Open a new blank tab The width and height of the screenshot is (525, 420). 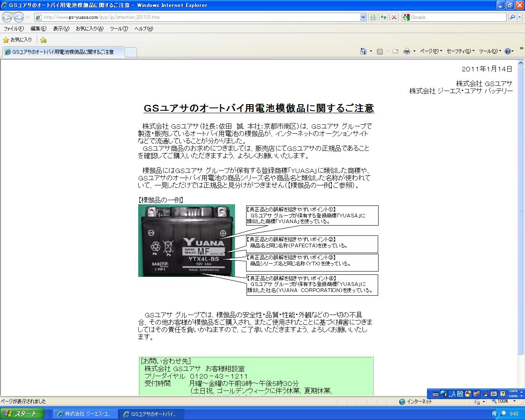coord(130,52)
